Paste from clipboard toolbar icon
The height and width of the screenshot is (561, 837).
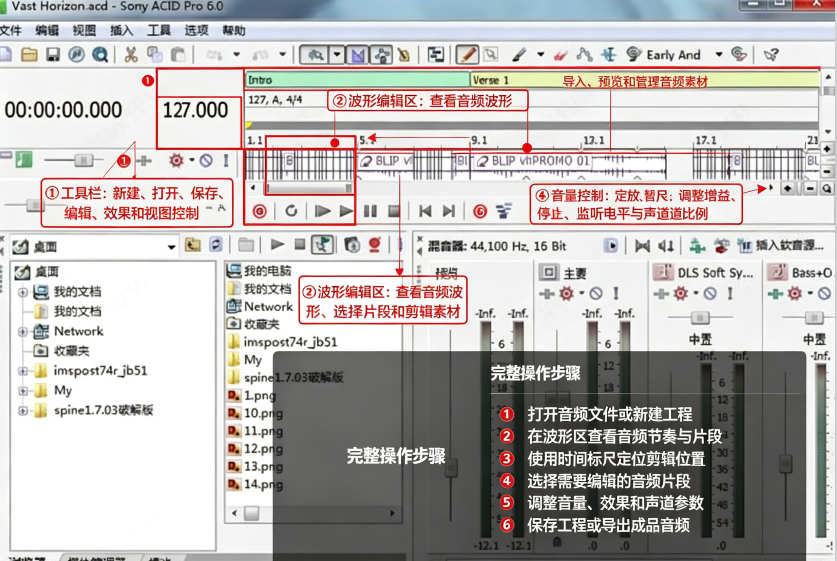(x=178, y=54)
